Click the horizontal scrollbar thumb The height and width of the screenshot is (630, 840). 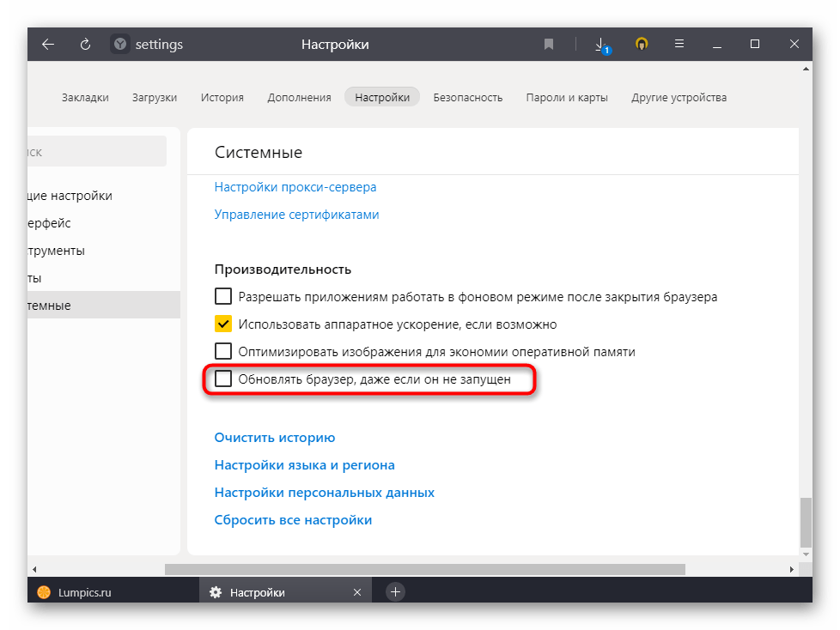[424, 569]
